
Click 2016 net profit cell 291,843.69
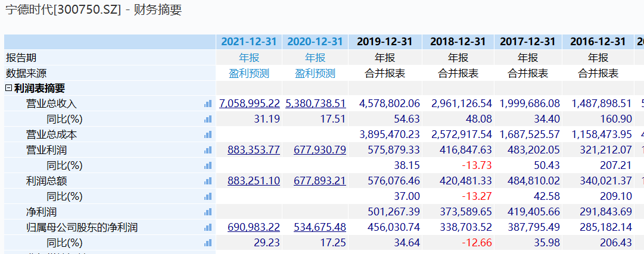pos(606,212)
